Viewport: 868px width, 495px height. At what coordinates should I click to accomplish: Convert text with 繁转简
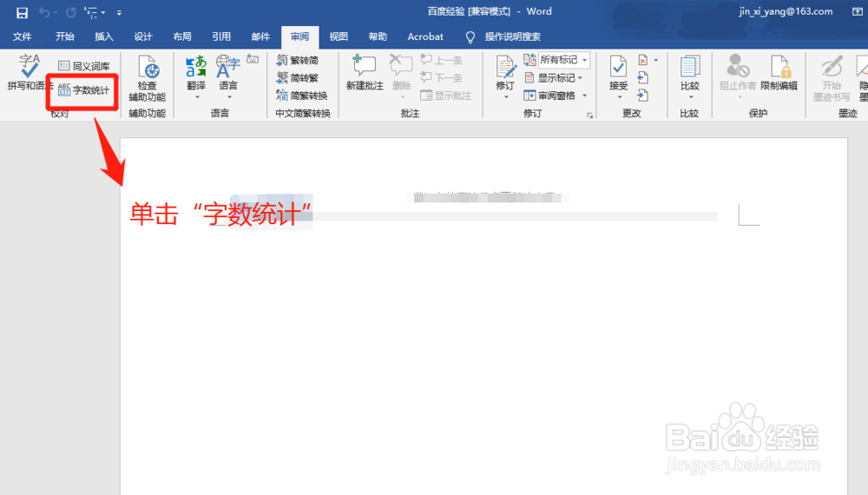pos(298,60)
